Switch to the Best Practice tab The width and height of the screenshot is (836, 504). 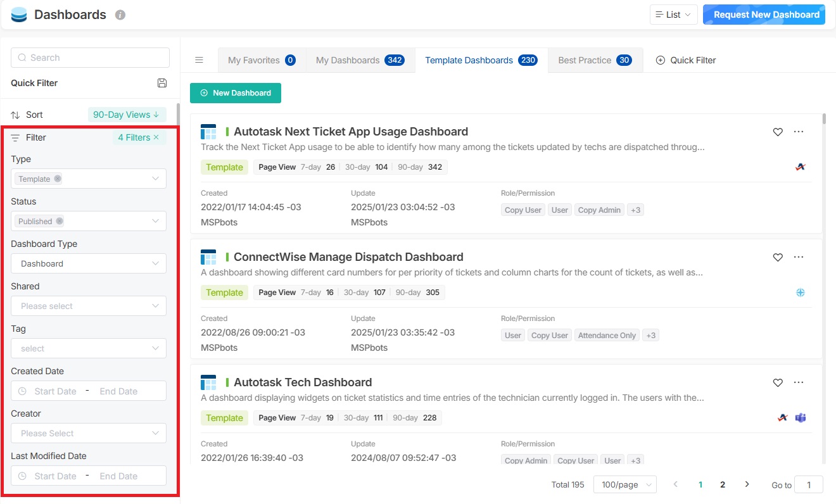point(595,60)
